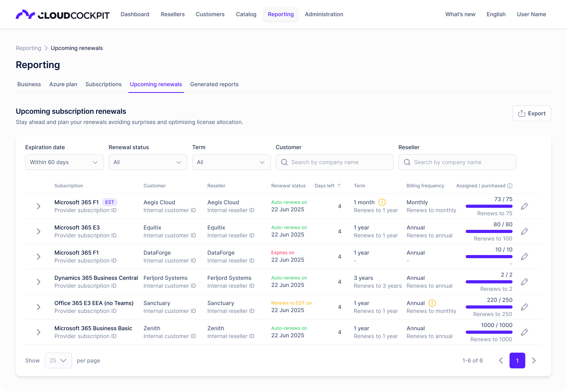Click edit pencil for Aegis Cloud subscription

click(524, 206)
